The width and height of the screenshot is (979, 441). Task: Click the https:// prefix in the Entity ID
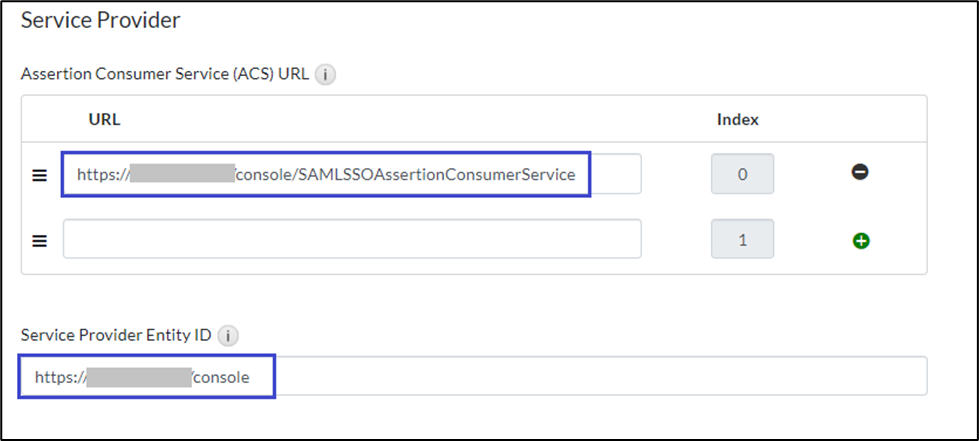pos(60,377)
